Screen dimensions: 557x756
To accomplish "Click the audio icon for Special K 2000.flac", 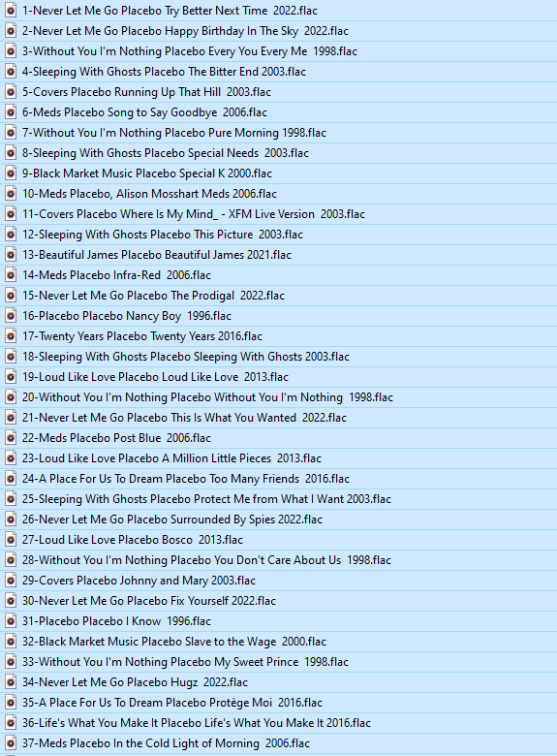I will (11, 173).
